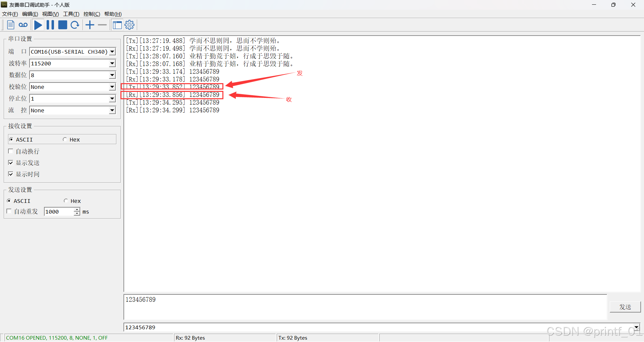Open the stop bits dropdown showing 1

tap(112, 99)
